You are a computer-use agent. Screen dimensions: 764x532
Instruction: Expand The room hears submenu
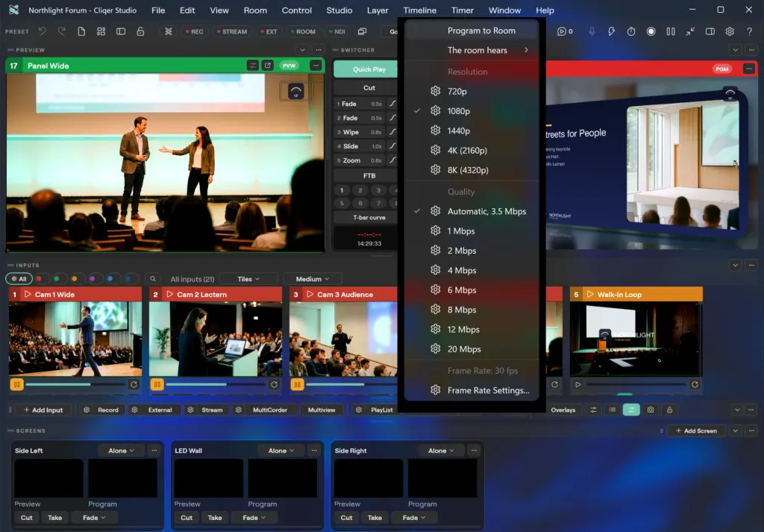[x=472, y=50]
